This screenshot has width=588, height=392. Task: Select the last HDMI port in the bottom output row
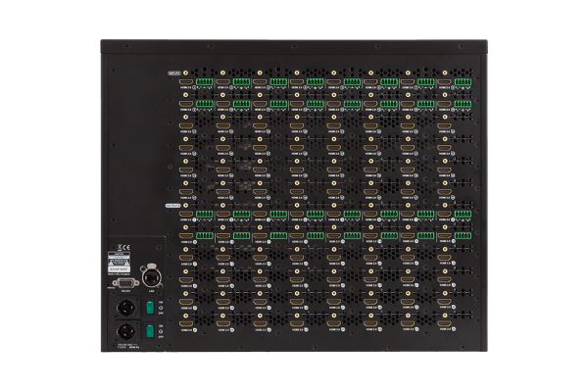pos(444,323)
